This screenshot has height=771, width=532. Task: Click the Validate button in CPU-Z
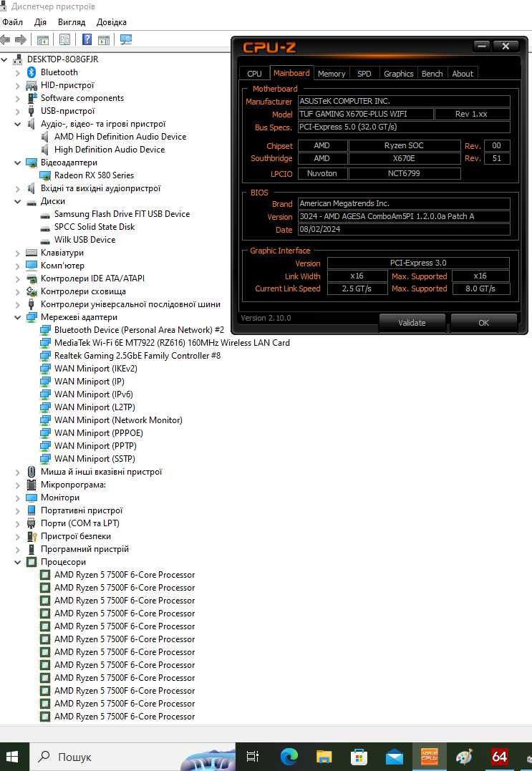click(412, 323)
